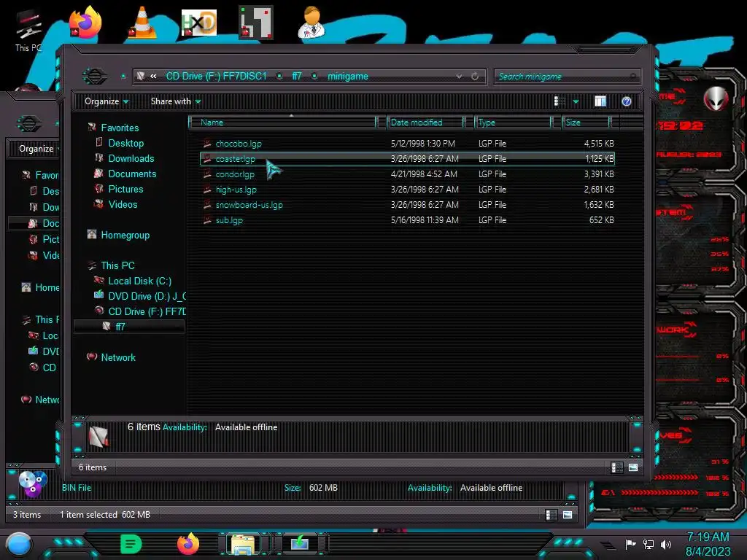747x560 pixels.
Task: Go to the ff7 folder in the address bar
Action: [x=297, y=76]
